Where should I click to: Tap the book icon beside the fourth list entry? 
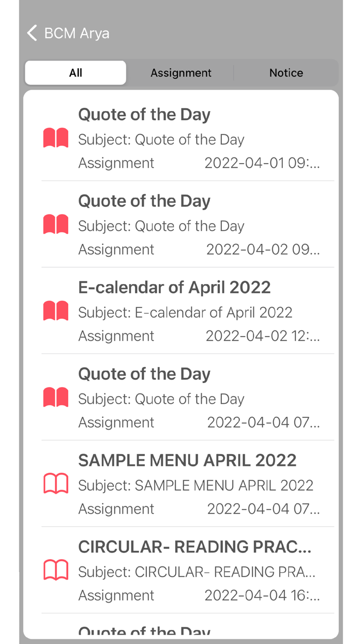tap(55, 397)
